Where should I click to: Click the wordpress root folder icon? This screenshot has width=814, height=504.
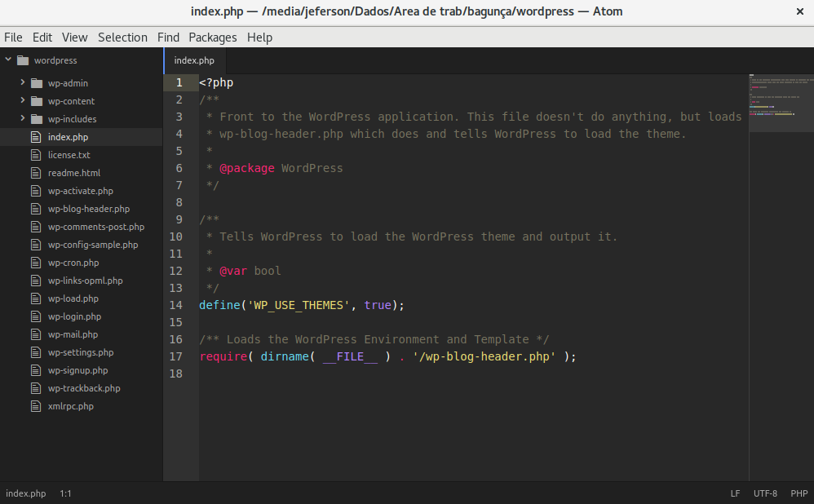click(24, 60)
